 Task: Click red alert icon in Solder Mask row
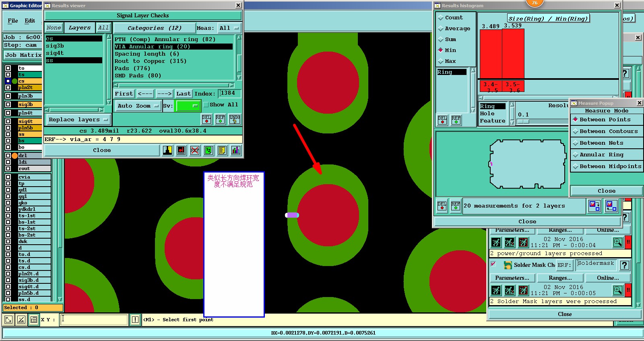pyautogui.click(x=628, y=290)
